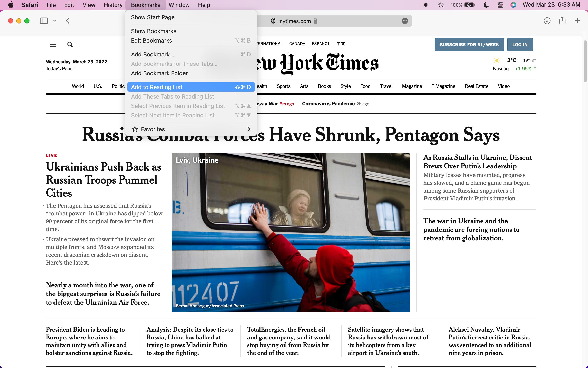Switch to Canada edition
The width and height of the screenshot is (588, 368).
[x=297, y=44]
